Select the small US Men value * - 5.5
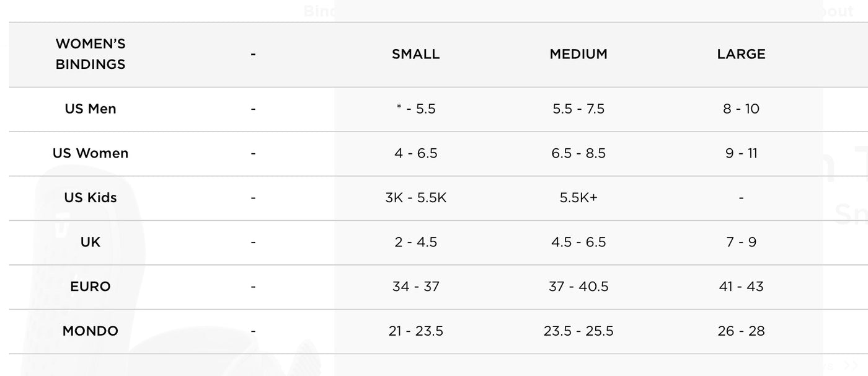The height and width of the screenshot is (376, 868). [415, 109]
